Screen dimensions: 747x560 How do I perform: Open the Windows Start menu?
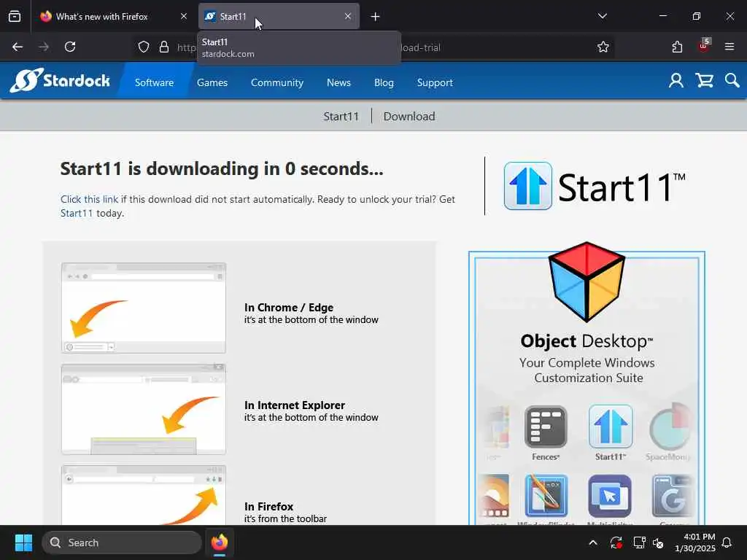[x=23, y=542]
